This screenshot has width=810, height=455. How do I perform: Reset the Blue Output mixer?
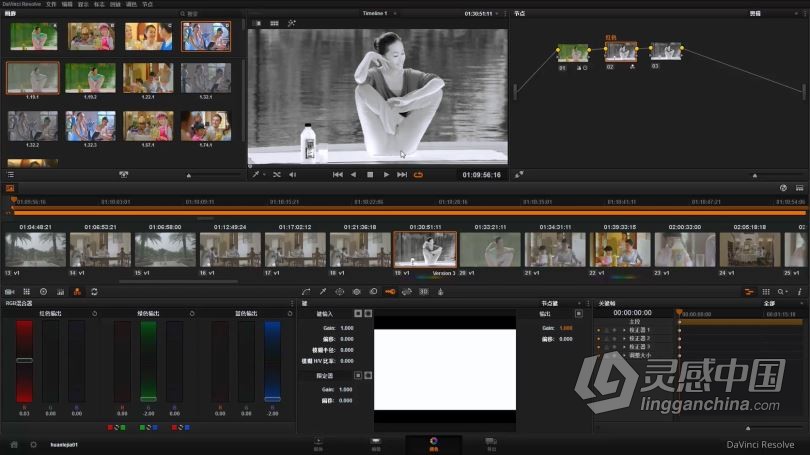(290, 313)
